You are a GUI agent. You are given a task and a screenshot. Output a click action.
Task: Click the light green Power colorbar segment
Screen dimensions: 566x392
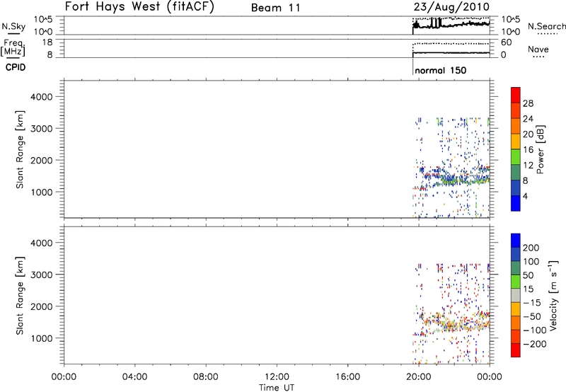516,156
